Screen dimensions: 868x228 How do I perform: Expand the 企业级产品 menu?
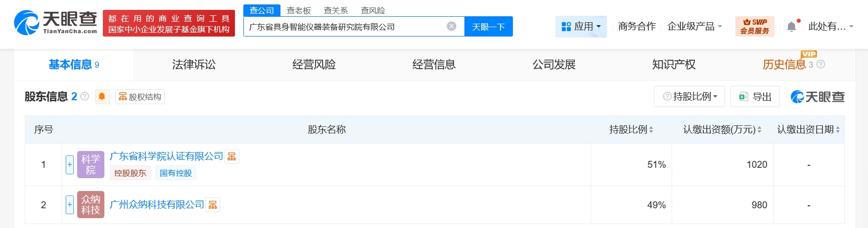click(694, 26)
